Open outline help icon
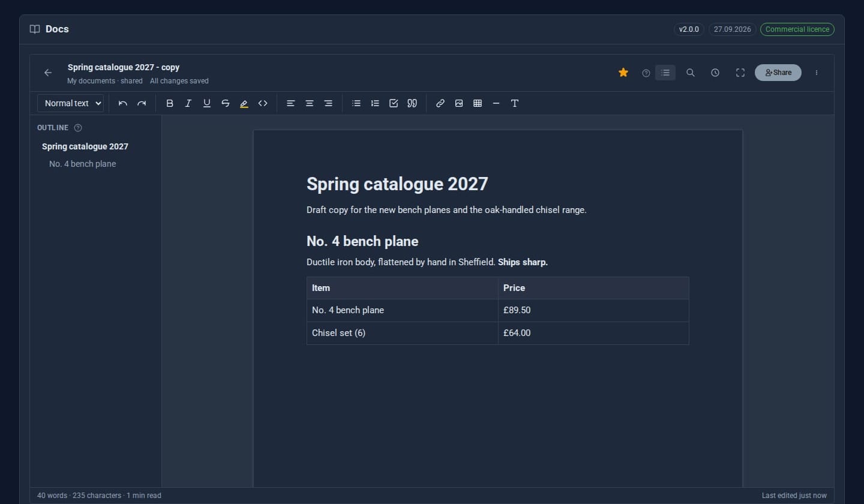 (78, 128)
